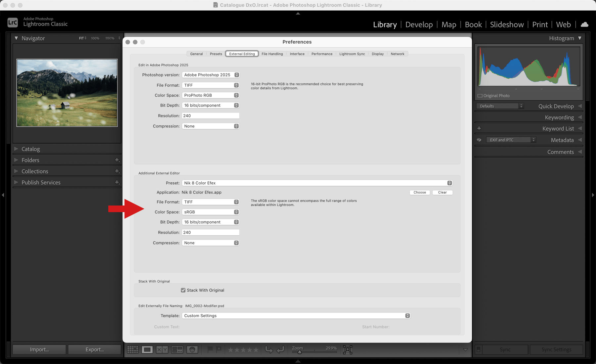Toggle the Stack With Original checkbox
This screenshot has width=596, height=364.
click(183, 290)
